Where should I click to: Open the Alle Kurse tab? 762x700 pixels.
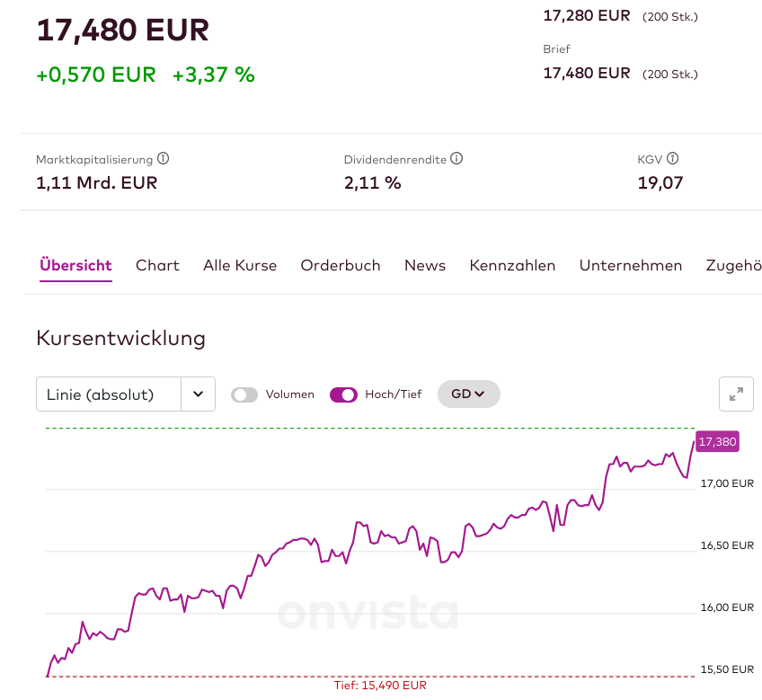(240, 265)
